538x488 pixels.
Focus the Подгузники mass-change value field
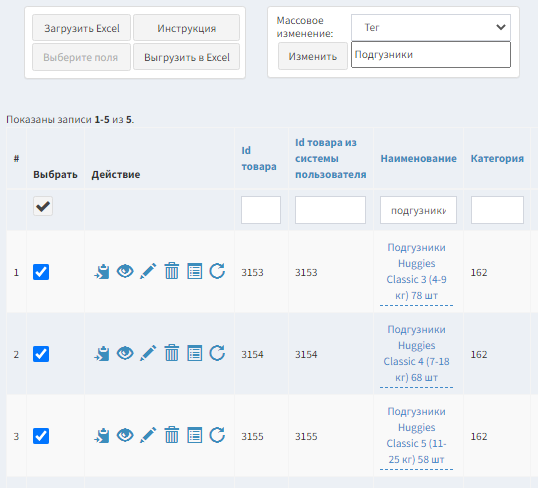pos(431,55)
